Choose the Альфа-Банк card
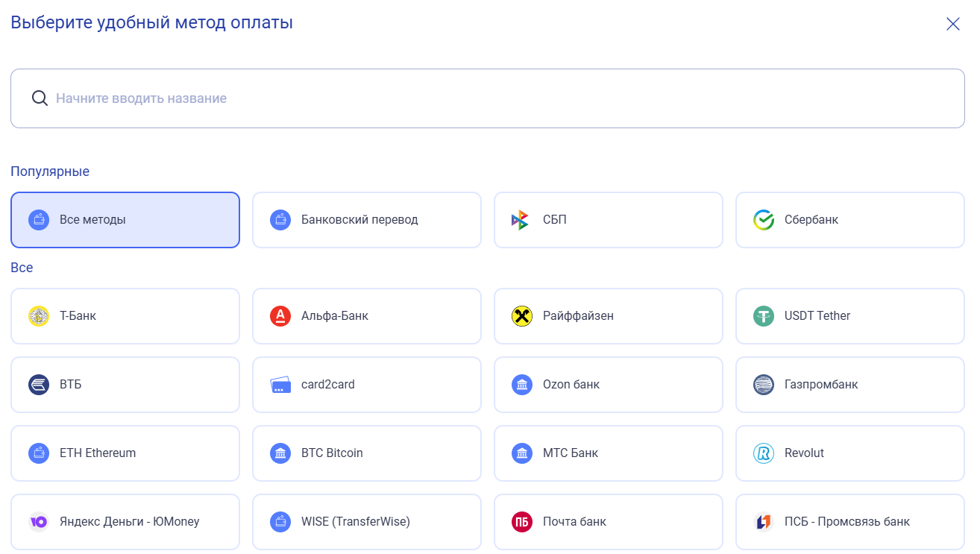Image resolution: width=980 pixels, height=554 pixels. click(x=367, y=316)
